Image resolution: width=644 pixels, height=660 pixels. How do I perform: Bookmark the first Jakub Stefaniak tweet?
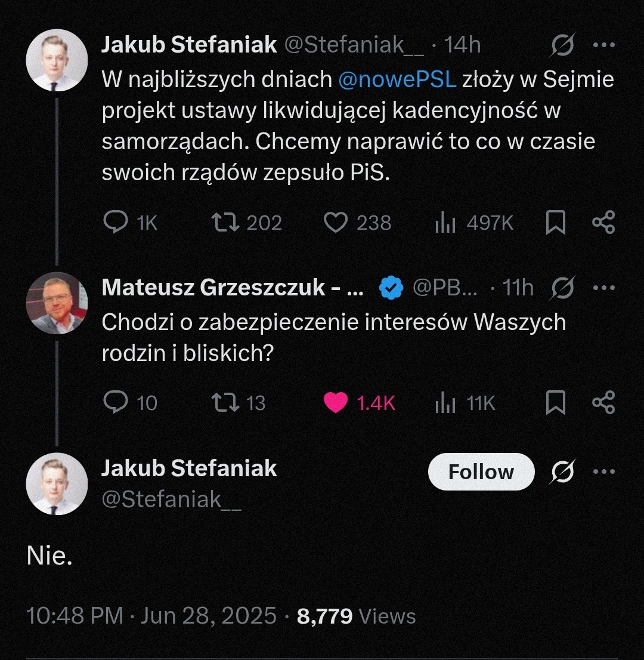[x=555, y=223]
